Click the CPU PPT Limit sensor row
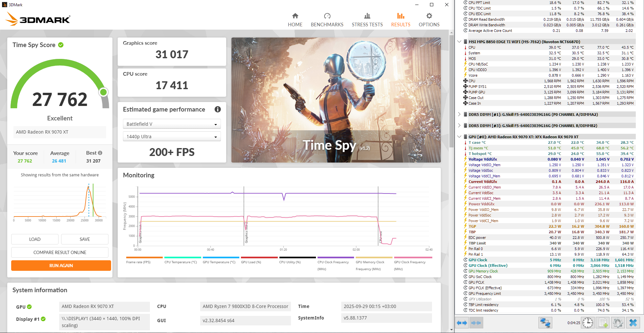 (x=549, y=3)
